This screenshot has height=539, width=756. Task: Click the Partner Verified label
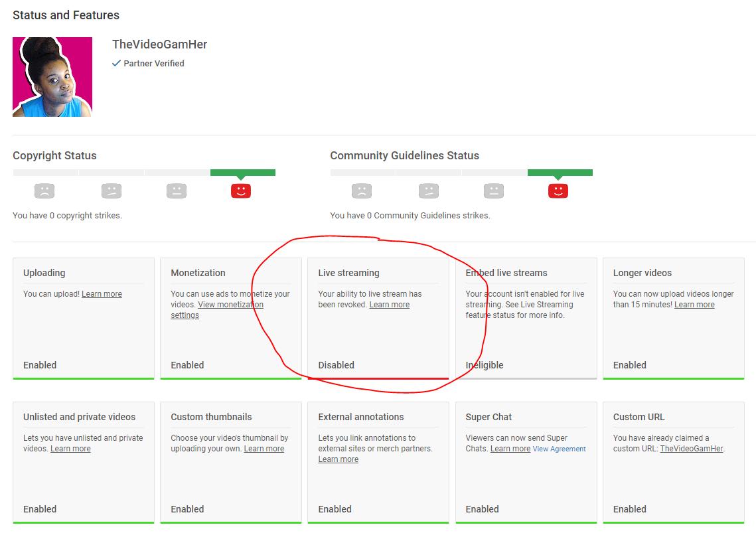[154, 63]
